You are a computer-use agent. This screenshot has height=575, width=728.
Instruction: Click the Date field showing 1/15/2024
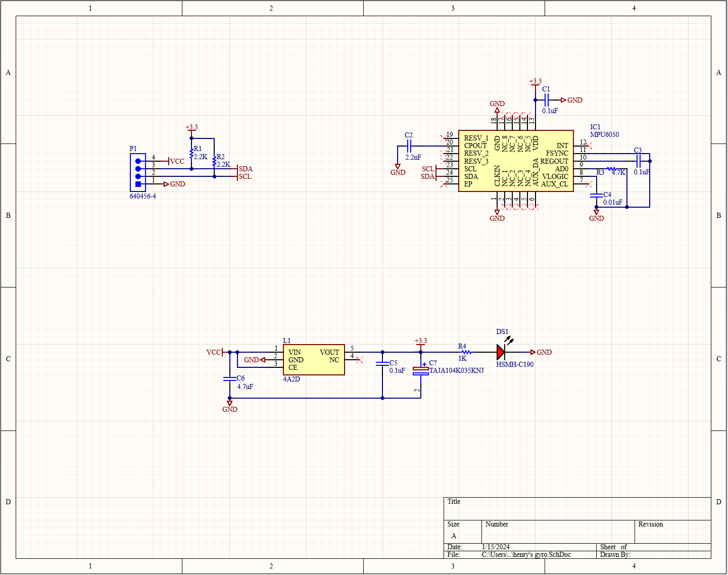pos(496,547)
